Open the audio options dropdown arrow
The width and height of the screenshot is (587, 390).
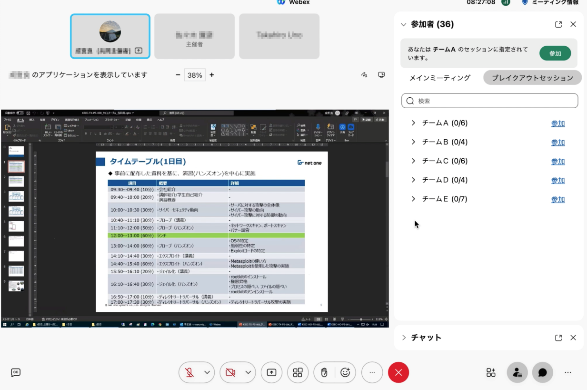click(207, 372)
